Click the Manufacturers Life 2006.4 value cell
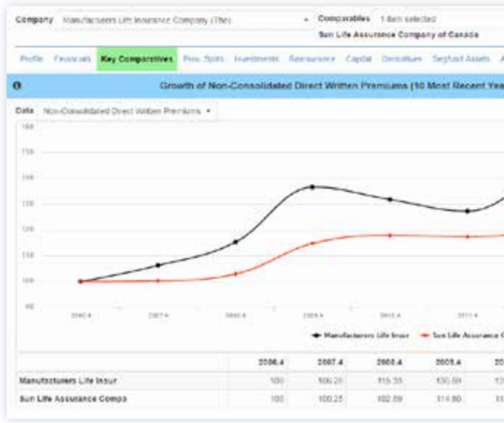This screenshot has height=423, width=504. [x=277, y=381]
